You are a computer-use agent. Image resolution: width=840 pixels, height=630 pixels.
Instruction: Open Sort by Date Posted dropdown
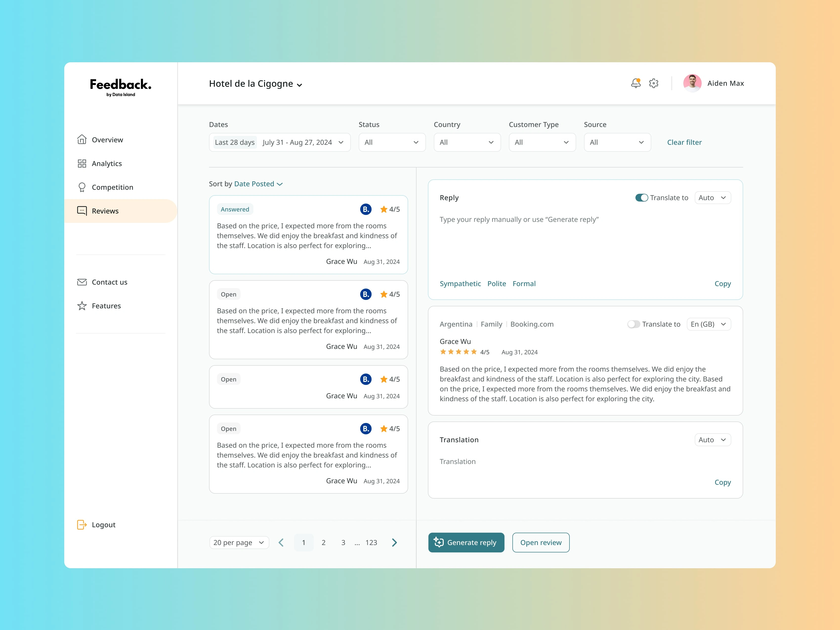259,184
